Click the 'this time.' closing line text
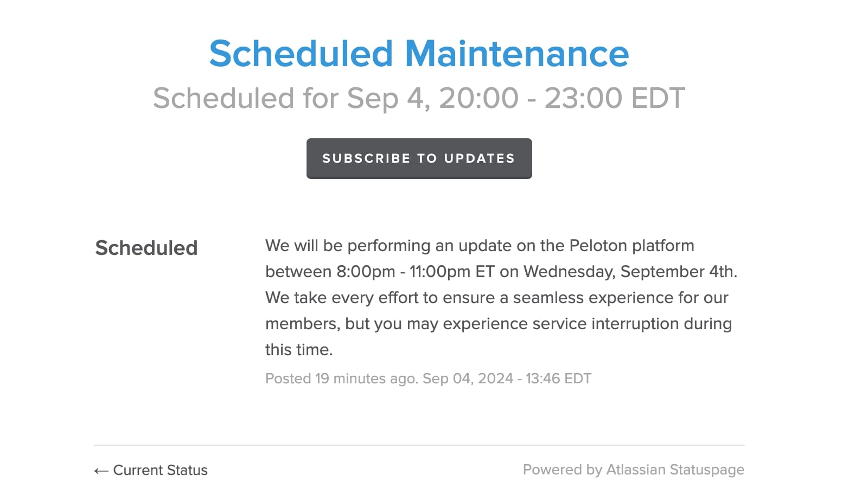868x488 pixels. coord(299,350)
